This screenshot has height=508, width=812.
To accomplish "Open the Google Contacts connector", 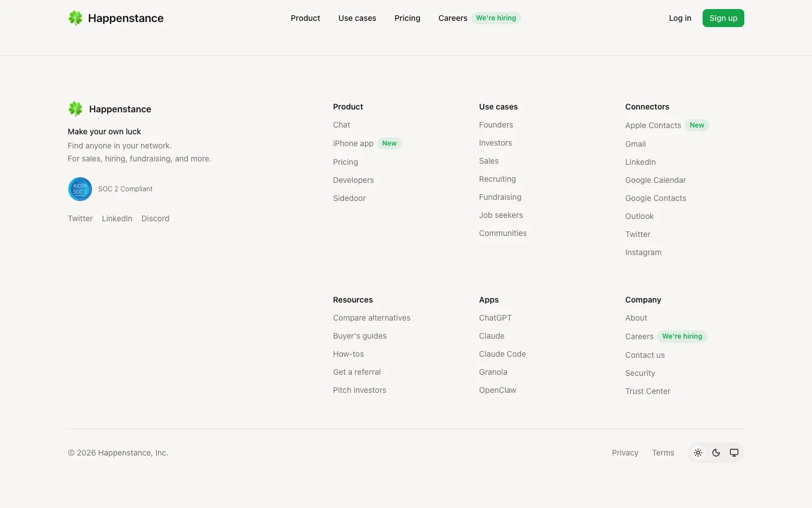I will (656, 198).
